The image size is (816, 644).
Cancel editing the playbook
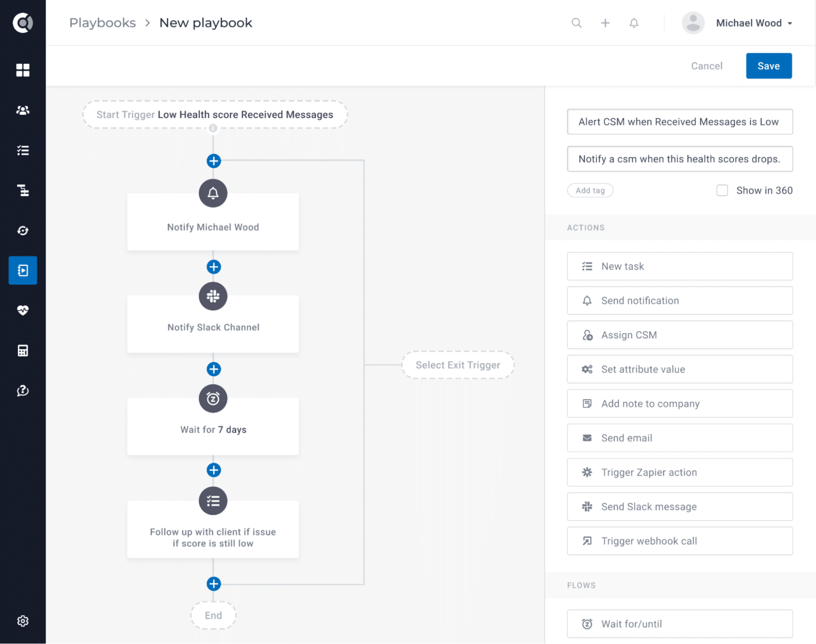coord(707,65)
